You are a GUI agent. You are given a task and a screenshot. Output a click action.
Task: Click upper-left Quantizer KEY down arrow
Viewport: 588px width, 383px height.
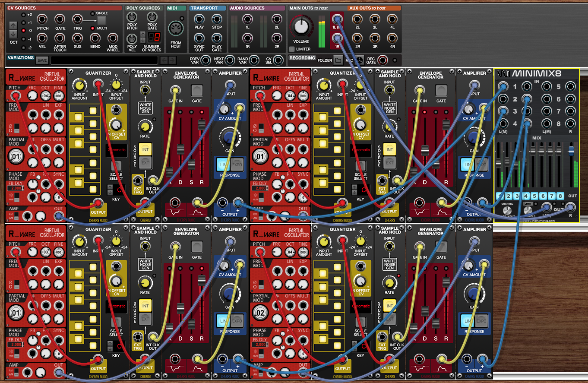[x=110, y=193]
